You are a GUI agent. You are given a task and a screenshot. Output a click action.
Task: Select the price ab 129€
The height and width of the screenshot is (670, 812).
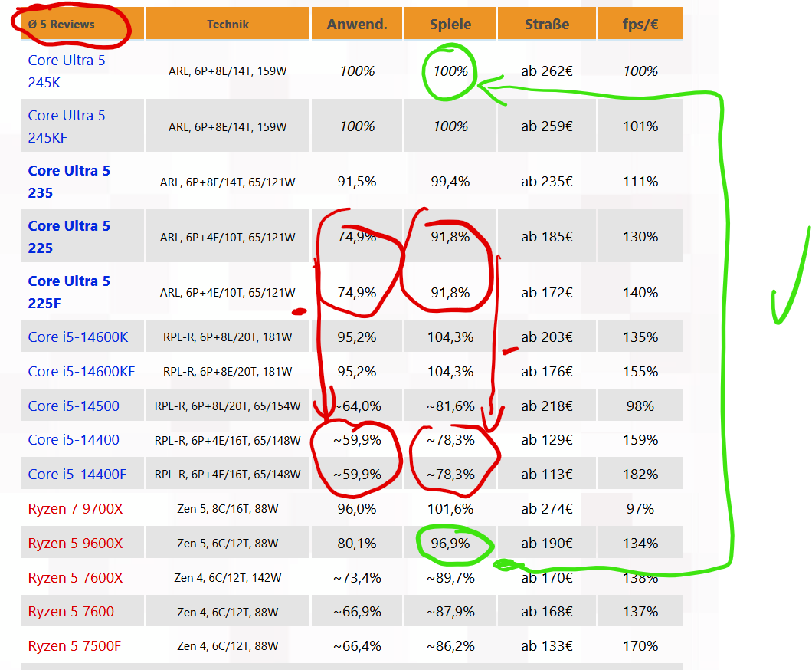547,440
